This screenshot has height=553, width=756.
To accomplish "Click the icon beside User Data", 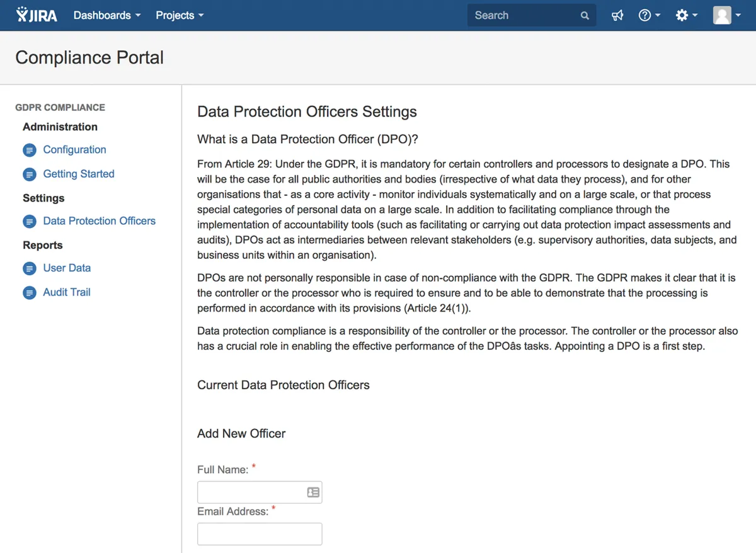I will [x=30, y=269].
